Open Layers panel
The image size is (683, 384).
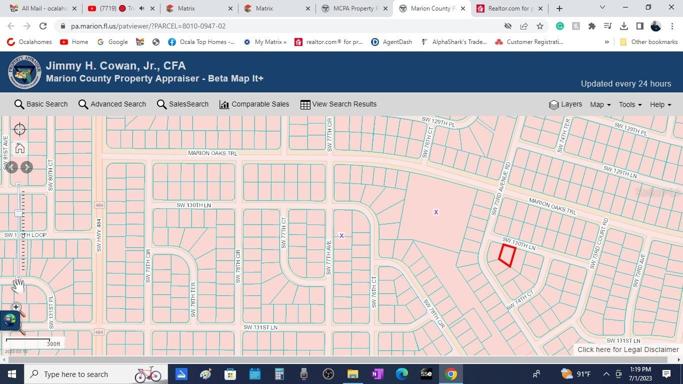coord(565,104)
